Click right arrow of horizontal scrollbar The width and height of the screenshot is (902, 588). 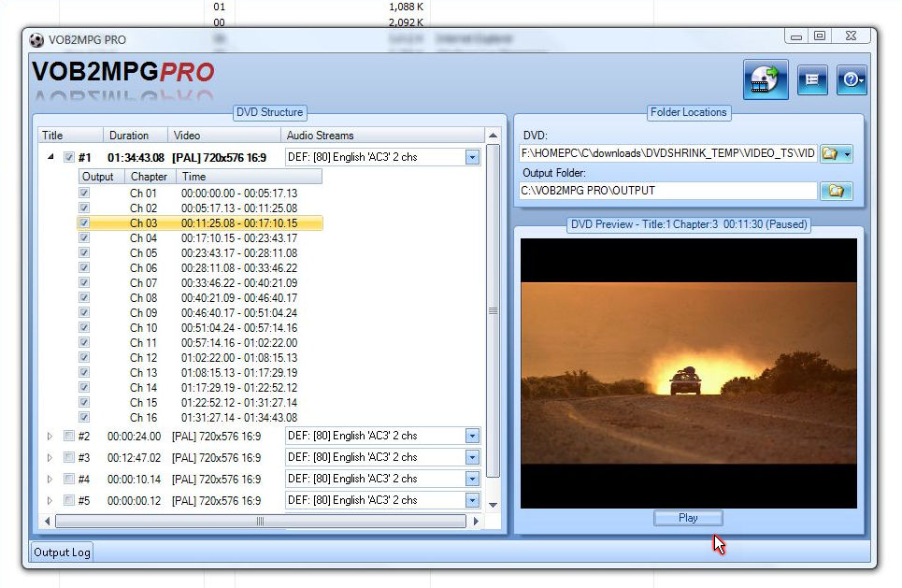pyautogui.click(x=476, y=522)
